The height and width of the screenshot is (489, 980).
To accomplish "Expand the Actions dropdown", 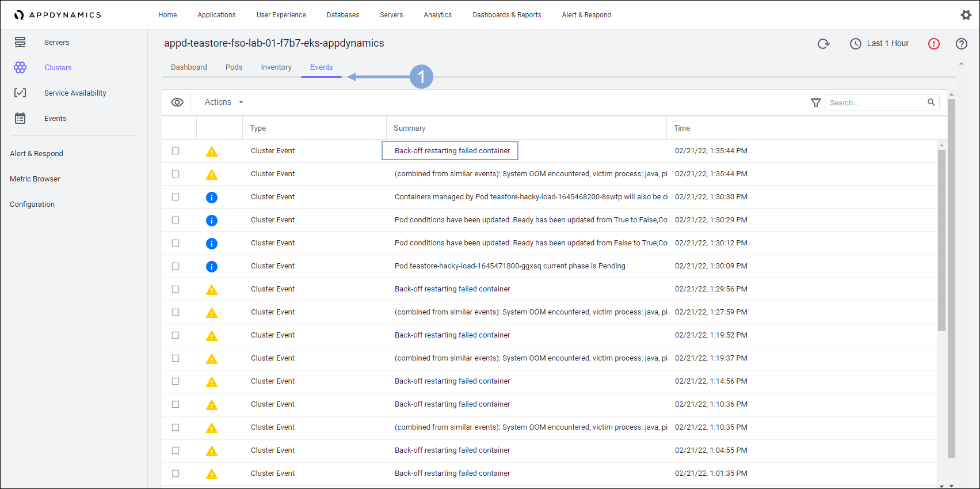I will click(x=224, y=102).
